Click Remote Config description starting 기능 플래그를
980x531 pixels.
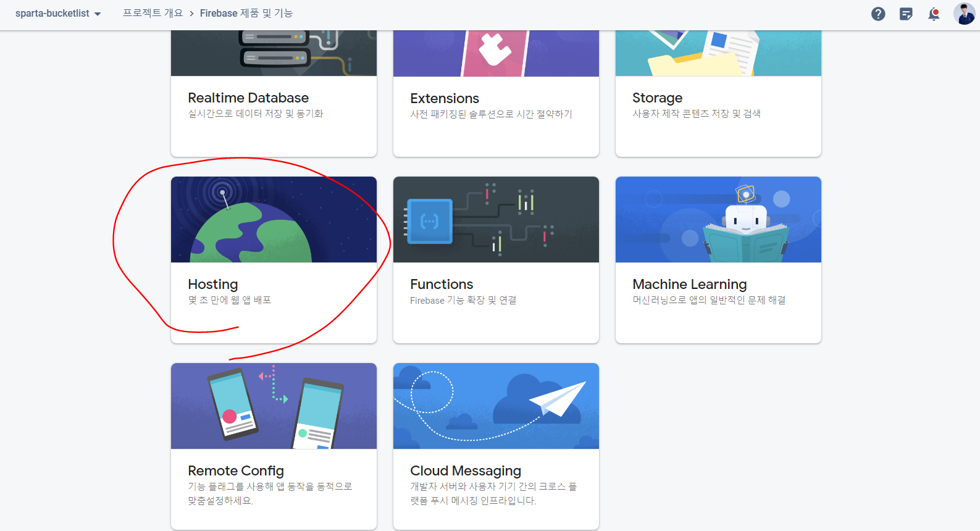click(x=270, y=493)
